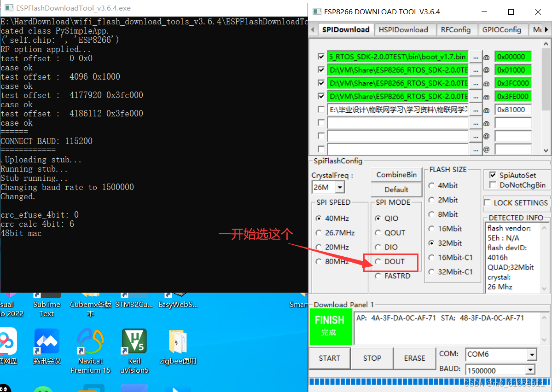Set SPI speed to 80MHz
Viewport: 552px width, 392px height.
319,261
